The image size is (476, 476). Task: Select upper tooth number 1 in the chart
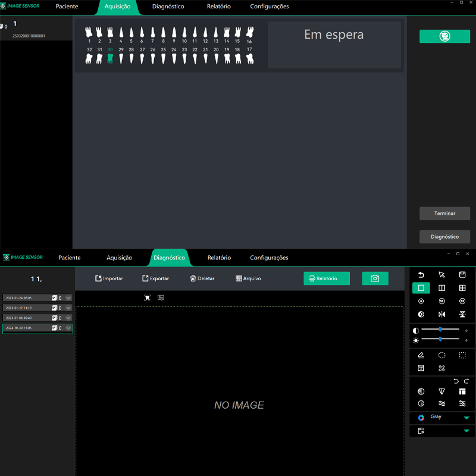(89, 35)
